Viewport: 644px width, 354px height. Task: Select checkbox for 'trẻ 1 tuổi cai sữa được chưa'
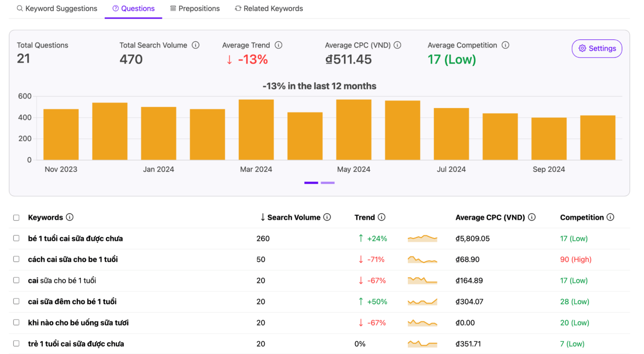(16, 343)
